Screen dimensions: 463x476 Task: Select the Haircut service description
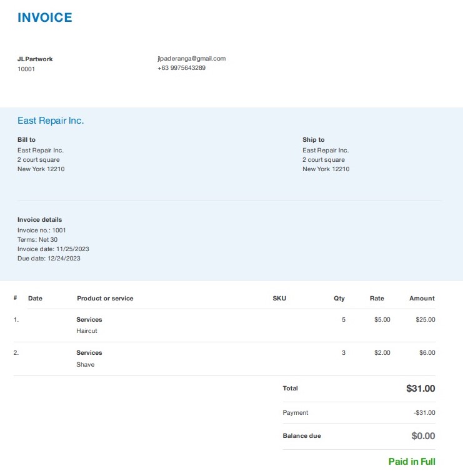pos(87,331)
